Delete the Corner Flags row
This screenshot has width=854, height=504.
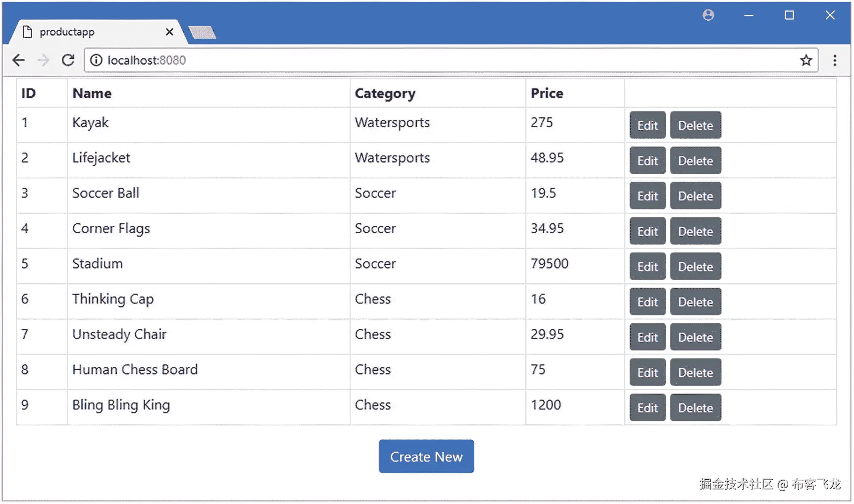click(695, 231)
